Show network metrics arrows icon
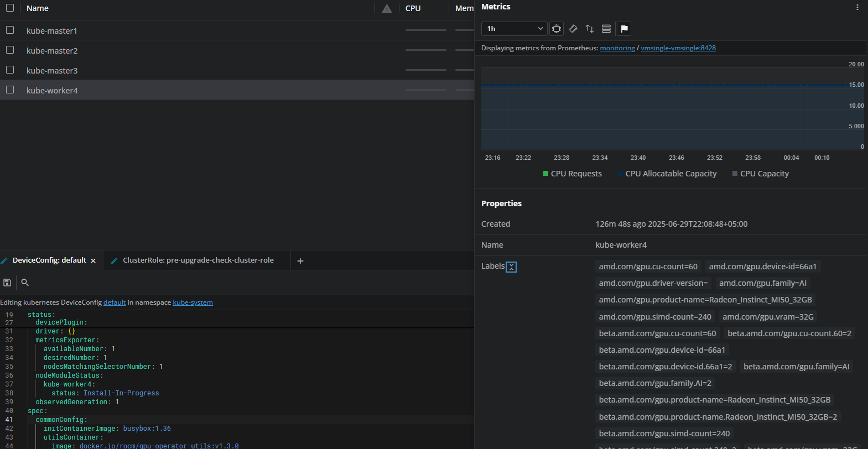Viewport: 868px width, 449px height. (x=590, y=29)
